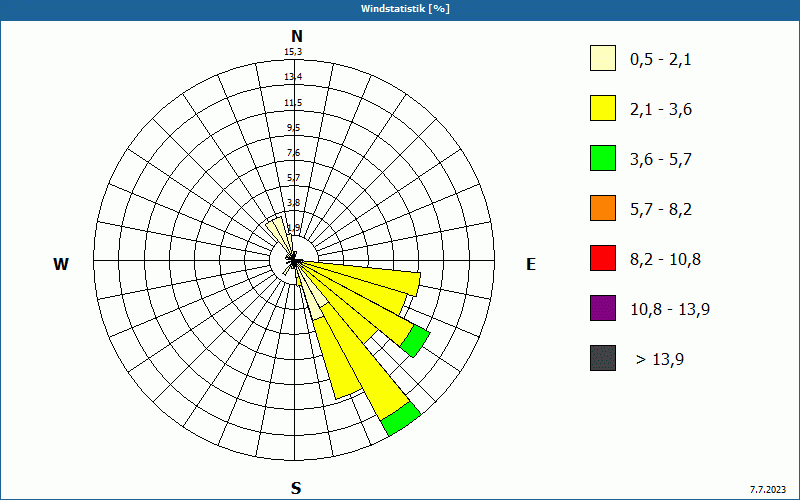Screen dimensions: 800x500
Task: Click the legend label 10,8 - 13,9
Action: [670, 310]
